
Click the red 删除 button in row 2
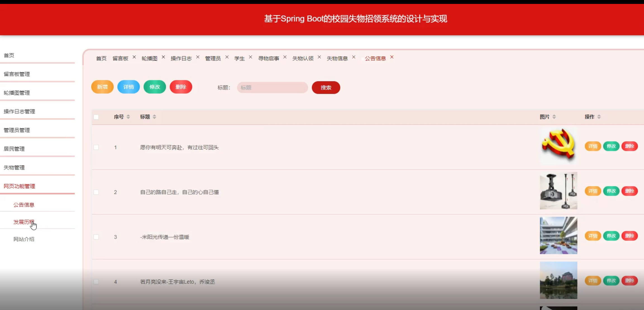click(x=629, y=191)
